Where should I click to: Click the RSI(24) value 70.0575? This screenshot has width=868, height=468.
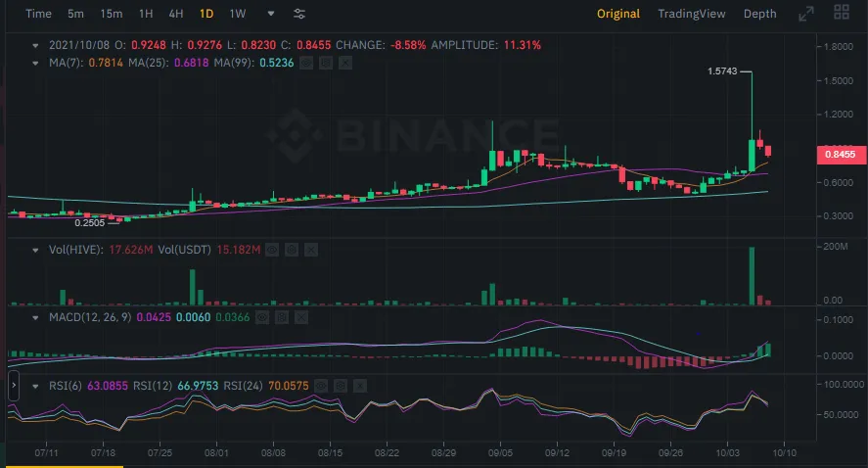coord(289,386)
